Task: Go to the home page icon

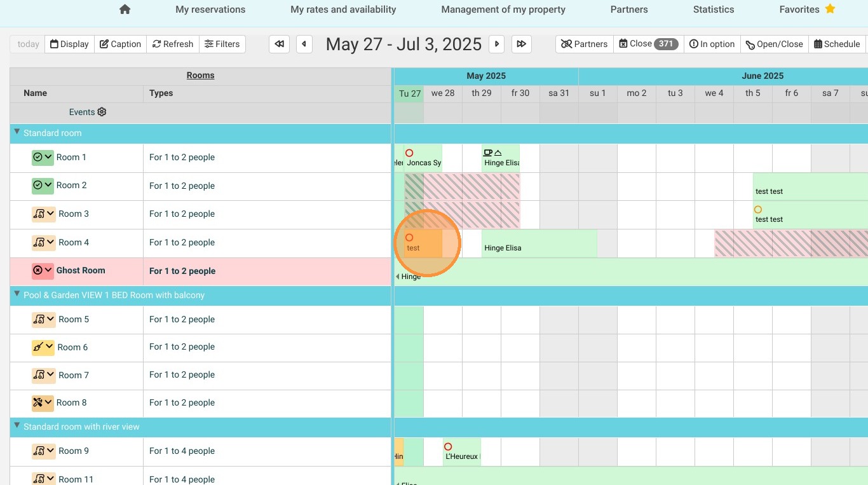Action: (x=125, y=9)
